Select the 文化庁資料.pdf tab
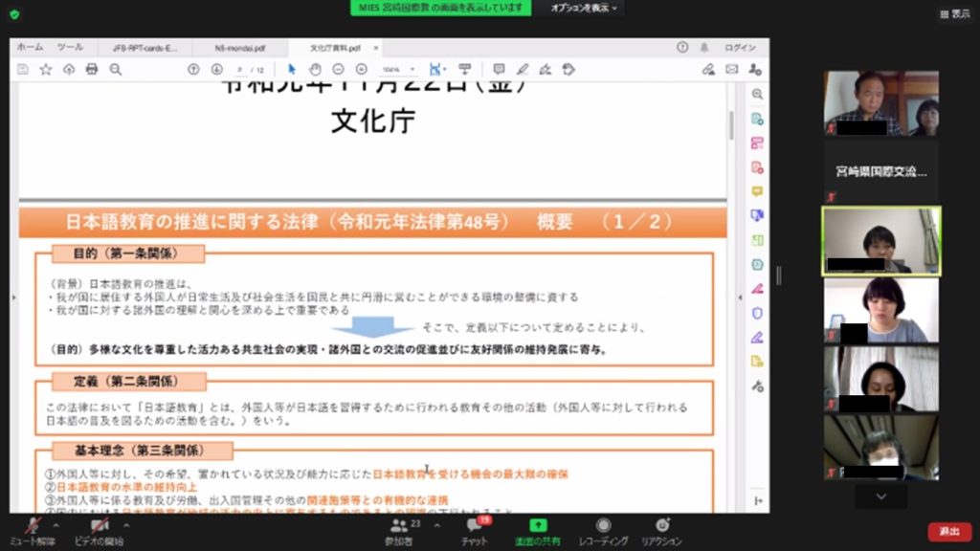This screenshot has height=551, width=980. (x=334, y=48)
